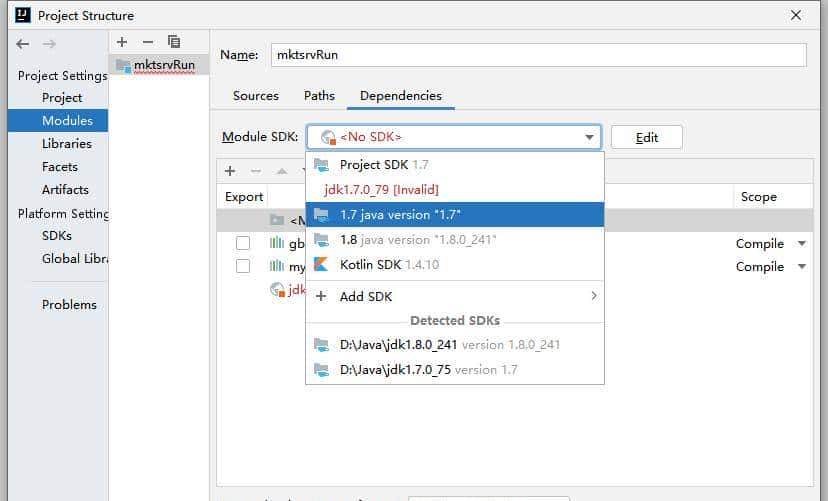Click the gb library bars icon
The image size is (828, 501).
[277, 242]
